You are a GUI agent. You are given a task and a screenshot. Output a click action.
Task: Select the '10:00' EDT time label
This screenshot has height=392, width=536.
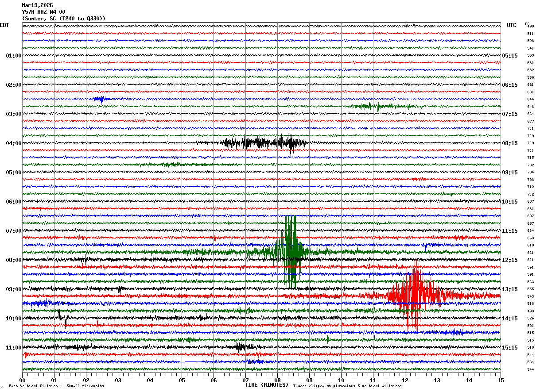[x=14, y=319]
